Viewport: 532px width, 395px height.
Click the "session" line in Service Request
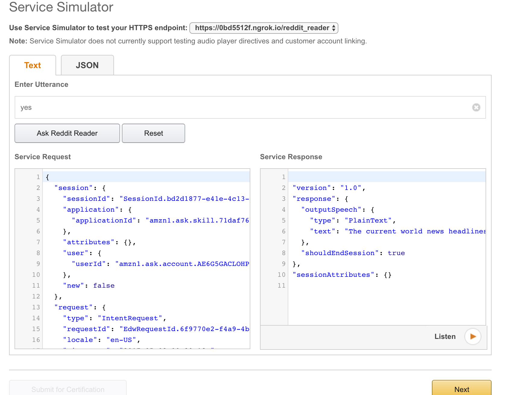point(80,188)
